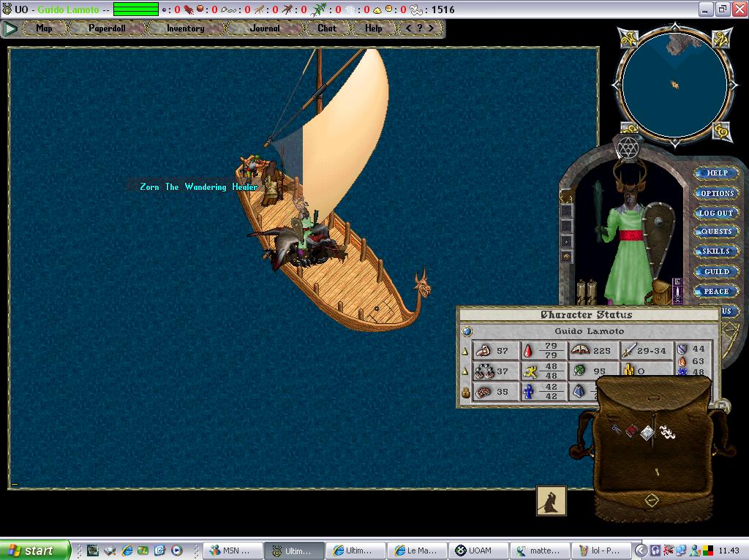The width and height of the screenshot is (749, 560).
Task: Click the right arrow on the top menu bar
Action: pos(431,29)
